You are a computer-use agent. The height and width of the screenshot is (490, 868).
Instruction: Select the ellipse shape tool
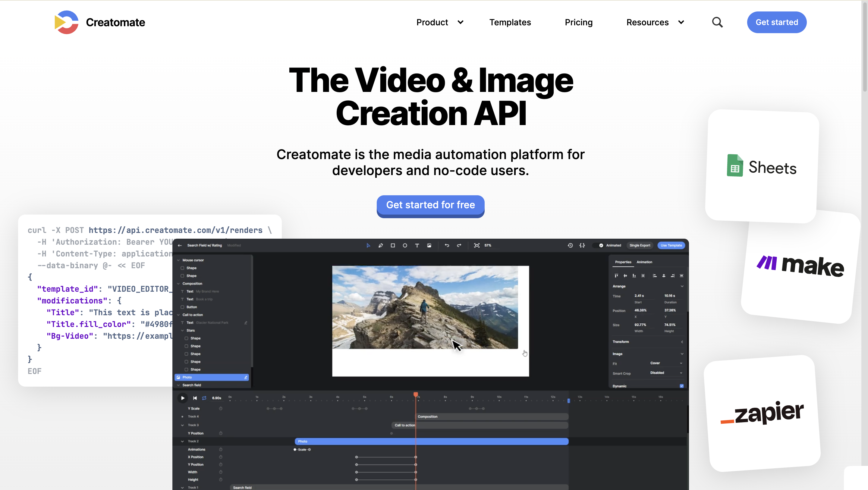(x=405, y=245)
